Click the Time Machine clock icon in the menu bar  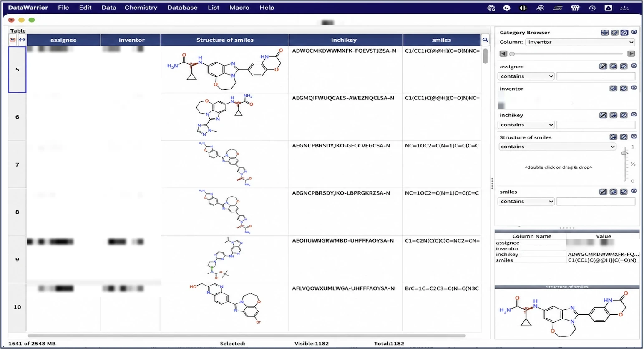(x=592, y=8)
